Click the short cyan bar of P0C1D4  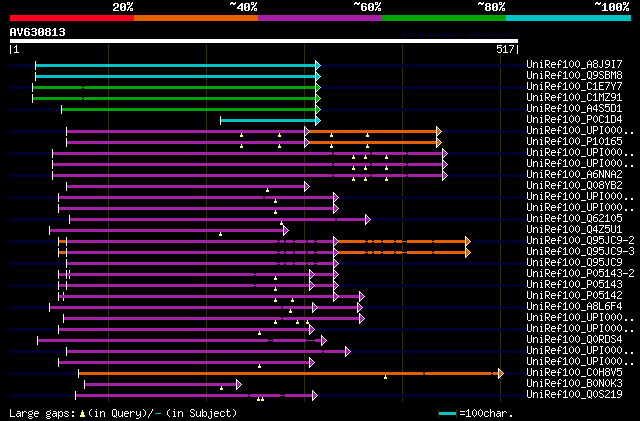point(268,120)
